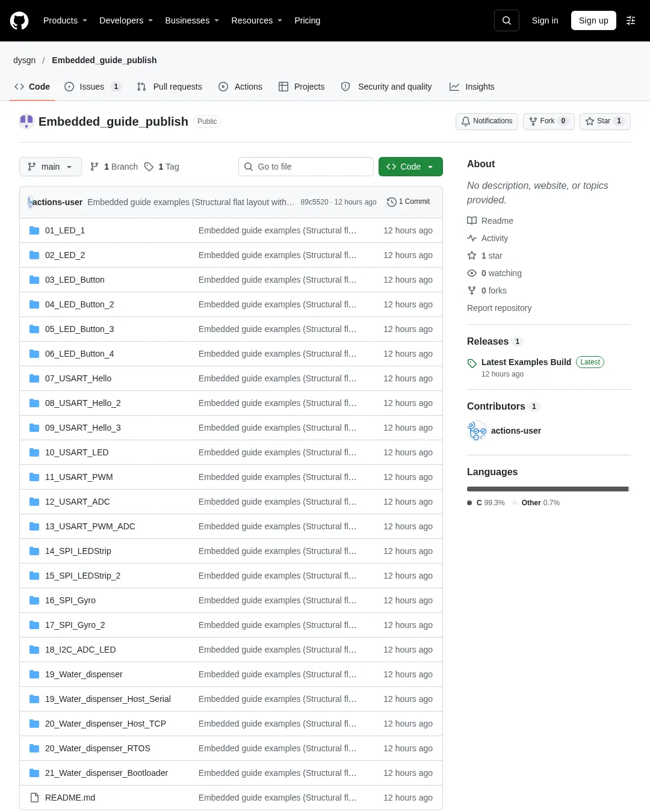Click the Pull requests tab icon
The height and width of the screenshot is (812, 650).
pos(141,87)
